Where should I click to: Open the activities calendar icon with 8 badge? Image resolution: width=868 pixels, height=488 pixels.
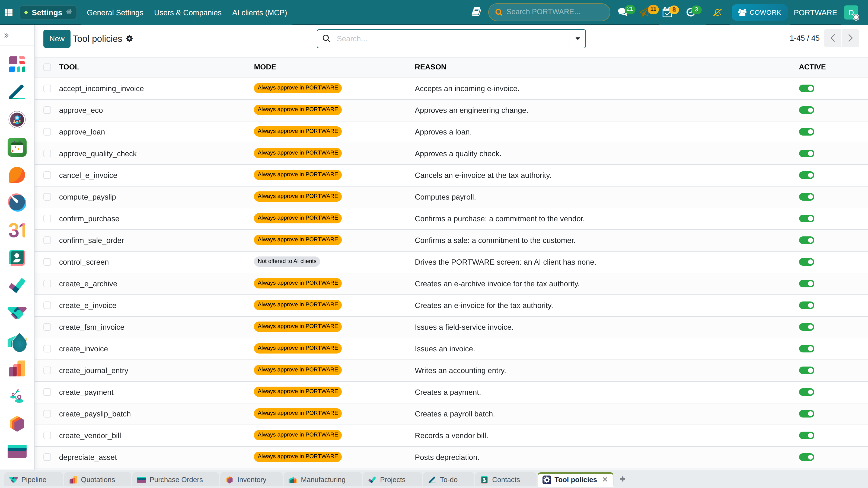click(x=667, y=12)
